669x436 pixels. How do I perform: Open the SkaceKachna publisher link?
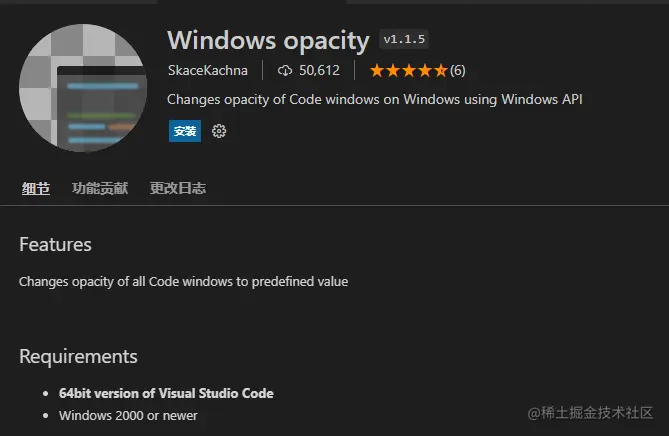pyautogui.click(x=207, y=71)
